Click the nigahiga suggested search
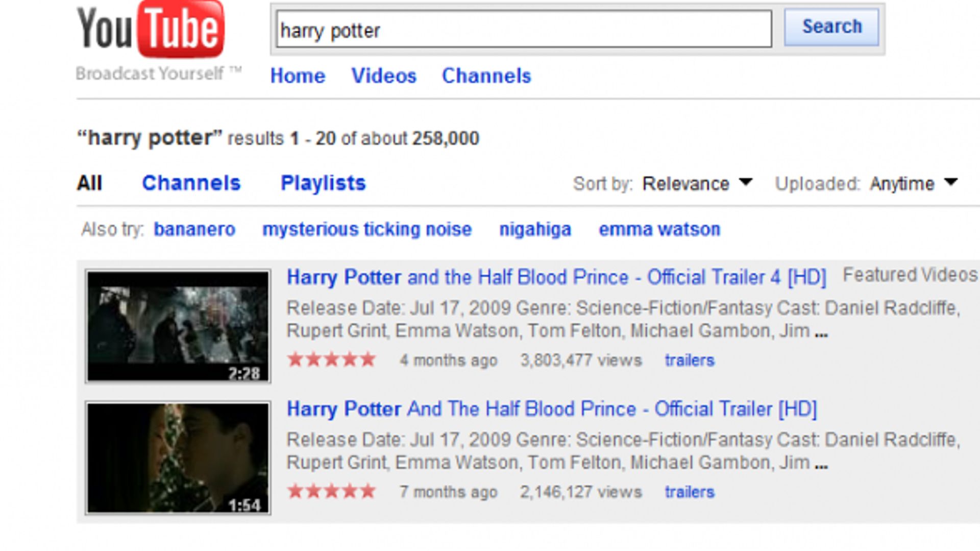The image size is (980, 551). [x=535, y=230]
